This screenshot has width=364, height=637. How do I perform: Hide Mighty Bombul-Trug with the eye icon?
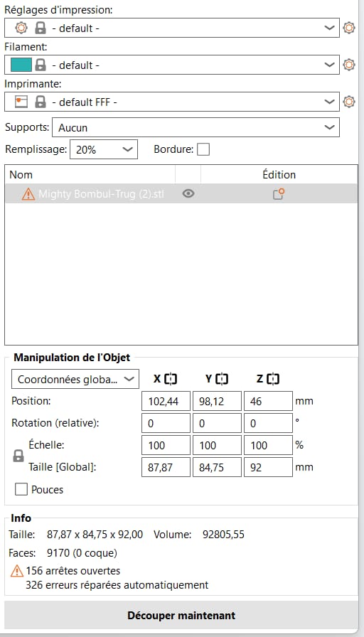coord(188,194)
